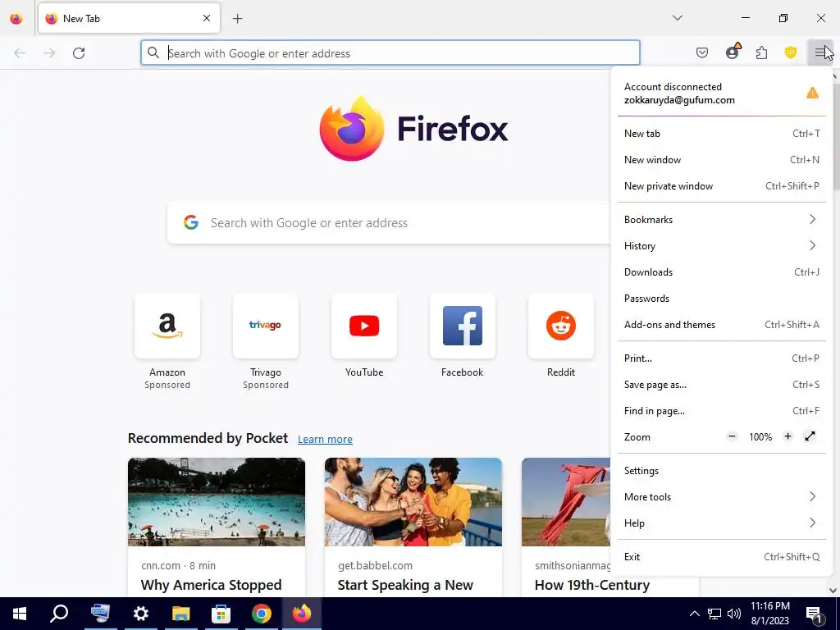Open Settings from the menu
Image resolution: width=840 pixels, height=630 pixels.
(722, 470)
